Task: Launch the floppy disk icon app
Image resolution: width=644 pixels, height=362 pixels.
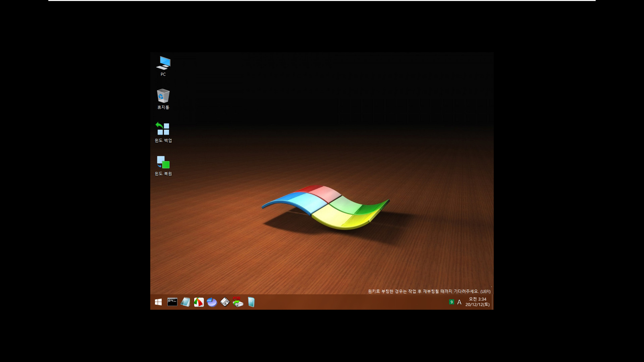Action: [x=225, y=302]
